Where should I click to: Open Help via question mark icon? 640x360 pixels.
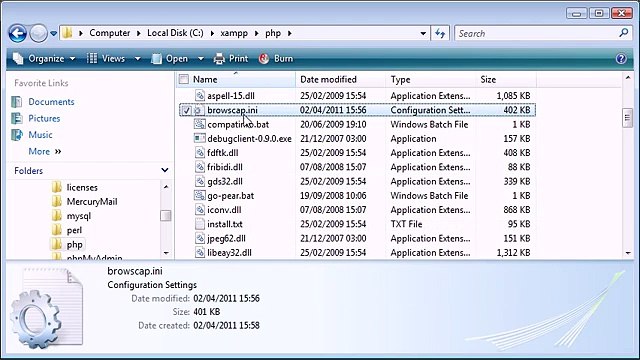(621, 59)
